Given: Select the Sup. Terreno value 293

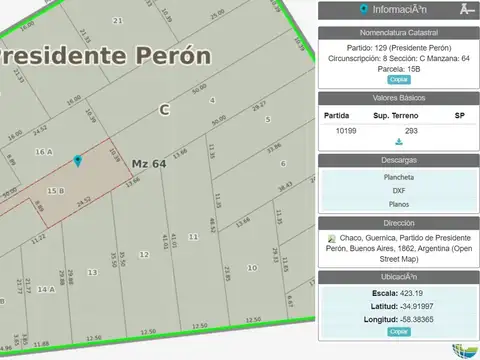Looking at the screenshot, I should click(411, 131).
